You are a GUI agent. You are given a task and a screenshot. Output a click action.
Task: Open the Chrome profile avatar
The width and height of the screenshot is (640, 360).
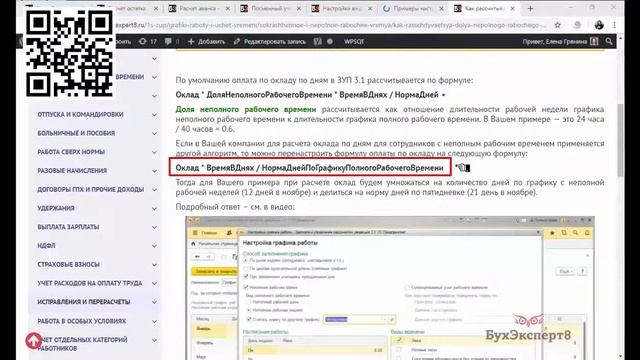tap(599, 25)
